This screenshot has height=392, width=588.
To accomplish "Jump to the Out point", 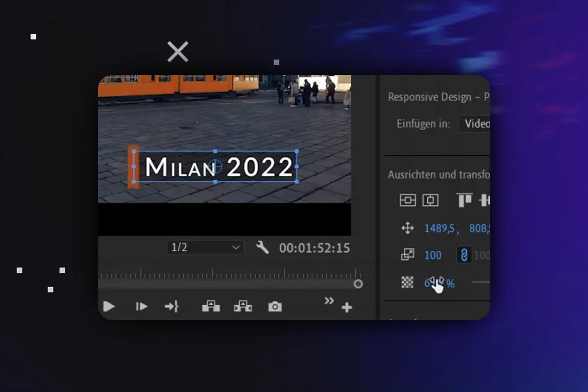I will [171, 307].
